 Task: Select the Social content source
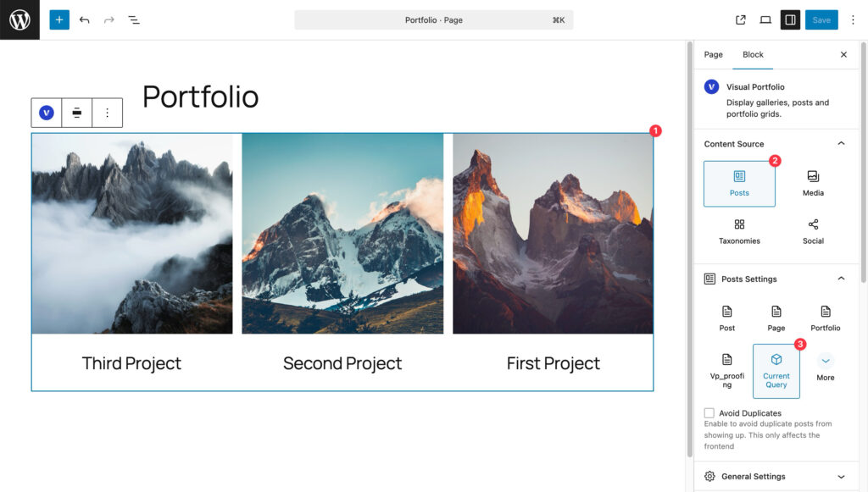[x=813, y=231]
